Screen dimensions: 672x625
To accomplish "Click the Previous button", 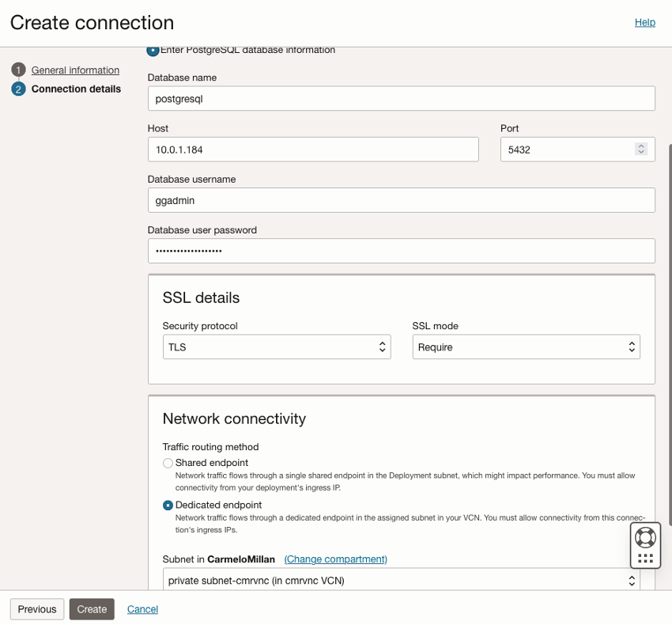I will [x=37, y=609].
